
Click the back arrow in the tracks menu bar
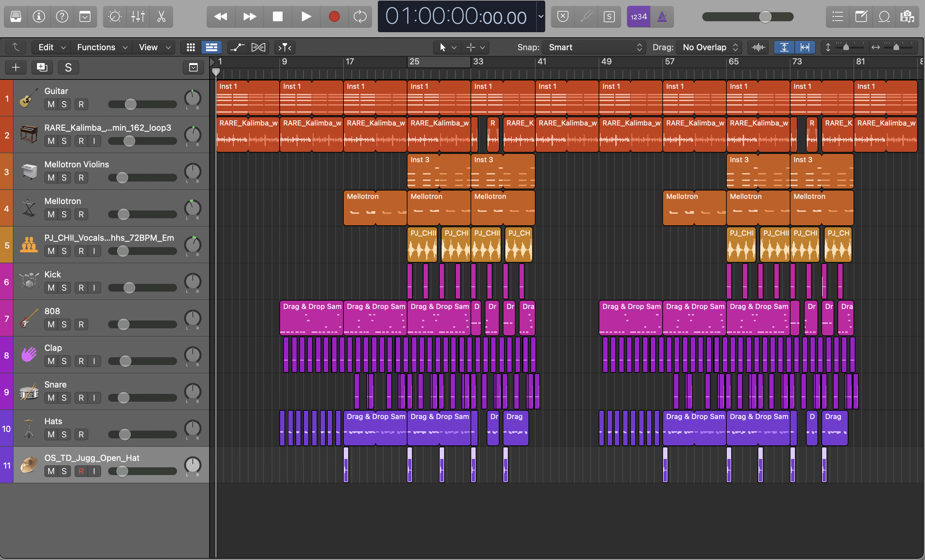[x=15, y=47]
